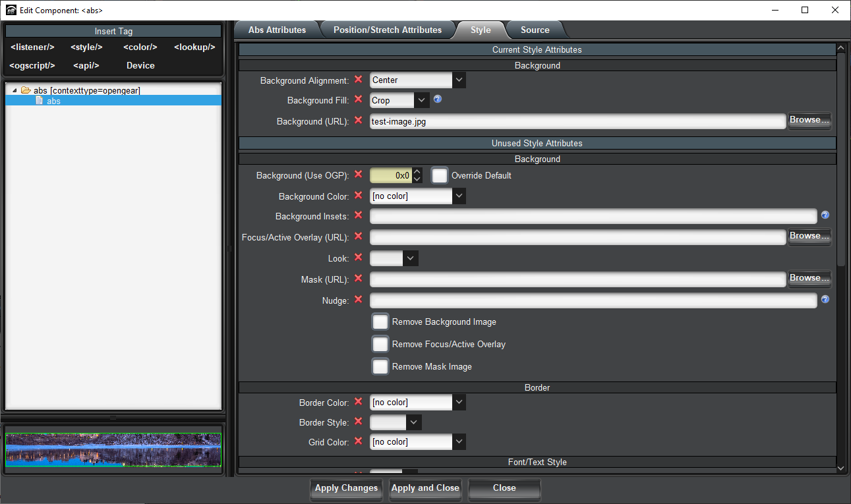Browse for Focus/Active Overlay (URL) file

[809, 237]
